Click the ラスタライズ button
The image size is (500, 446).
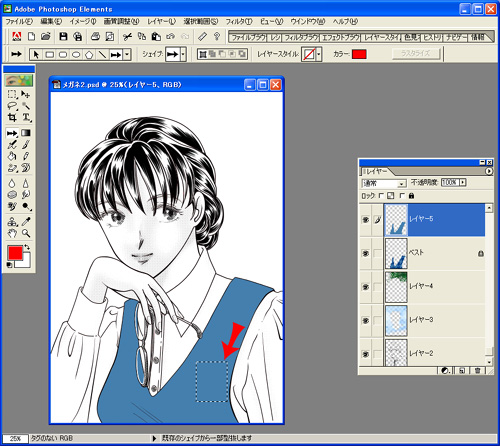[x=416, y=54]
